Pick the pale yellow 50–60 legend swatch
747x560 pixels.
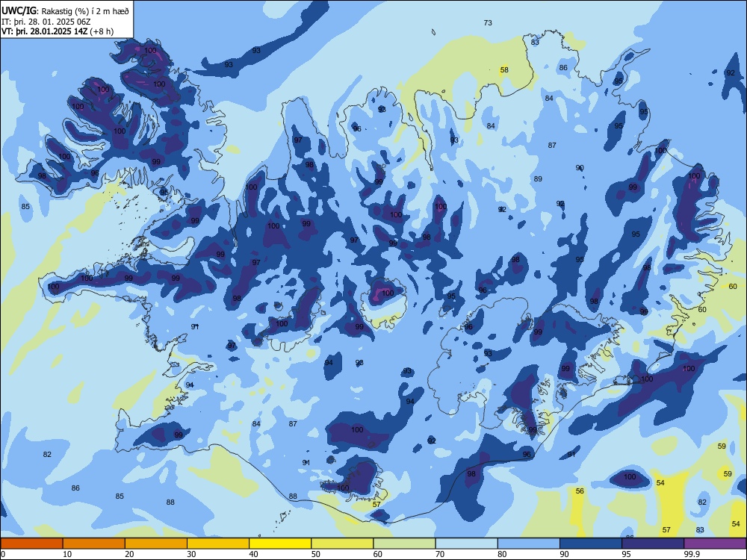pyautogui.click(x=343, y=544)
